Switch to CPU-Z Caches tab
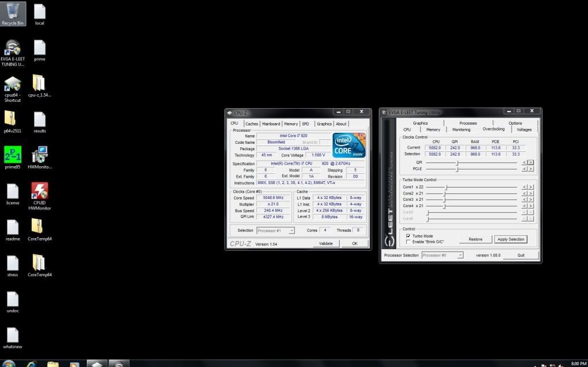The height and width of the screenshot is (367, 588). click(x=252, y=124)
